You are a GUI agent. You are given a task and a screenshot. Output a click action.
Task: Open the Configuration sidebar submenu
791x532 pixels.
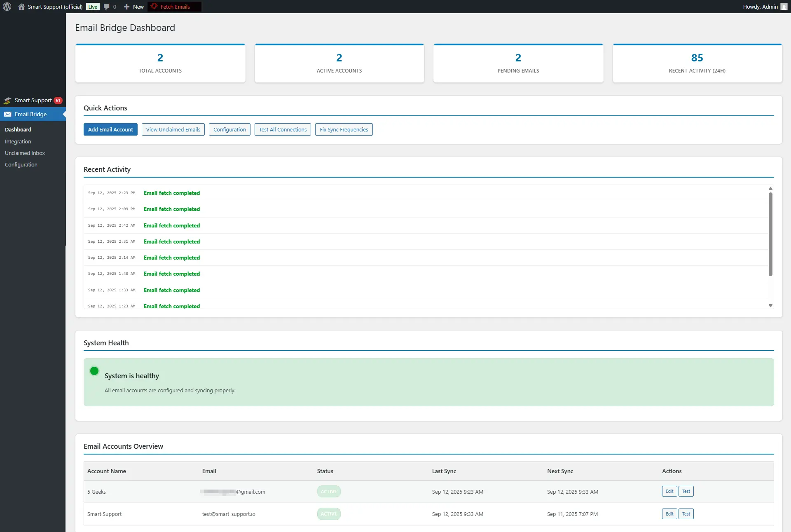pyautogui.click(x=21, y=164)
